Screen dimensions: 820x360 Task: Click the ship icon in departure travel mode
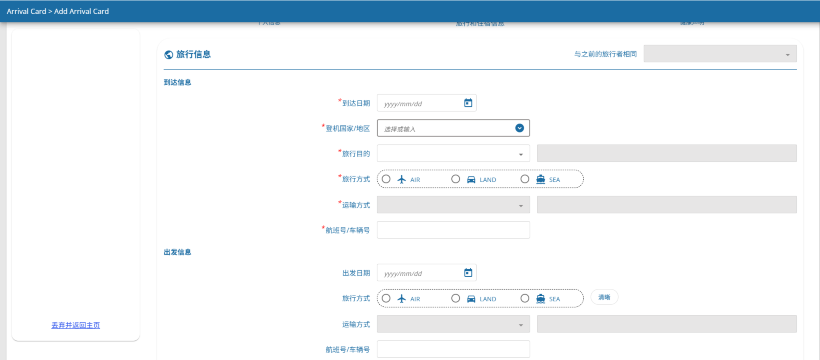click(541, 299)
